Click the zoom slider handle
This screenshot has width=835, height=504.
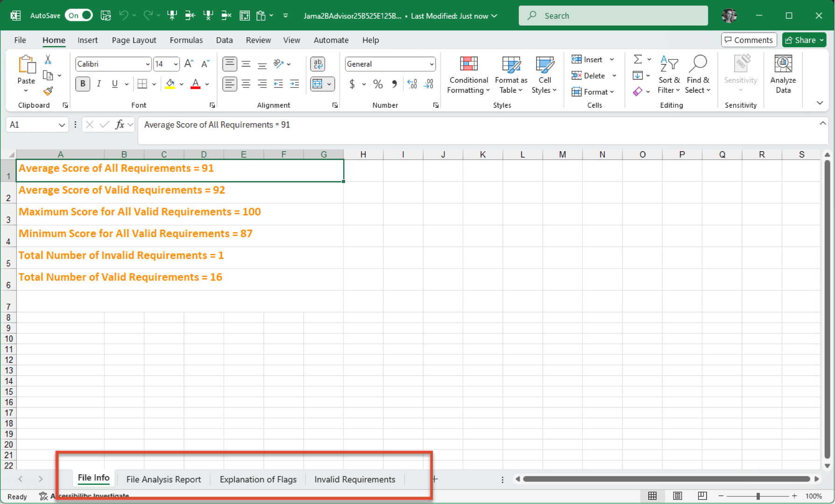point(758,496)
